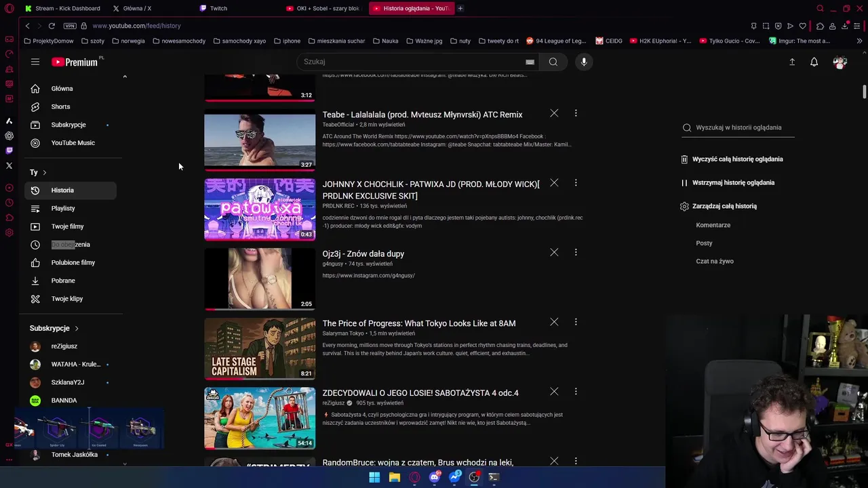
Task: Expand the Ty section chevron
Action: 45,172
